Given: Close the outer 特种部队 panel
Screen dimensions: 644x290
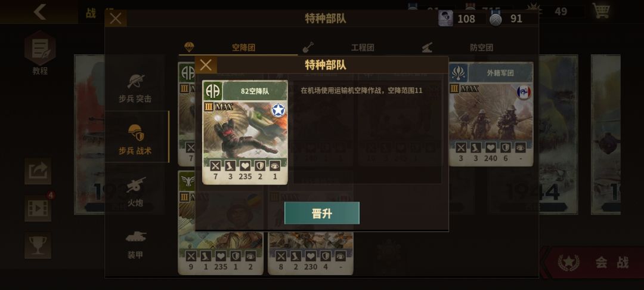Looking at the screenshot, I should (116, 18).
